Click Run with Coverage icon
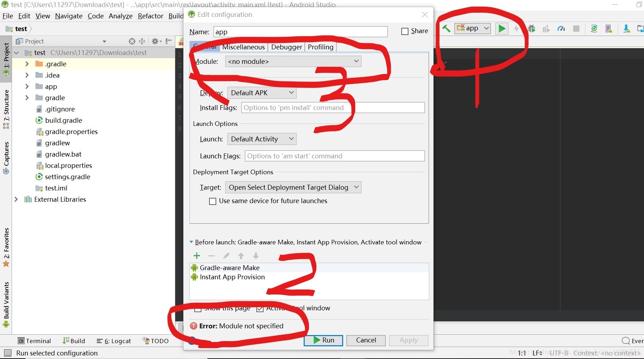The image size is (644, 359). [546, 29]
